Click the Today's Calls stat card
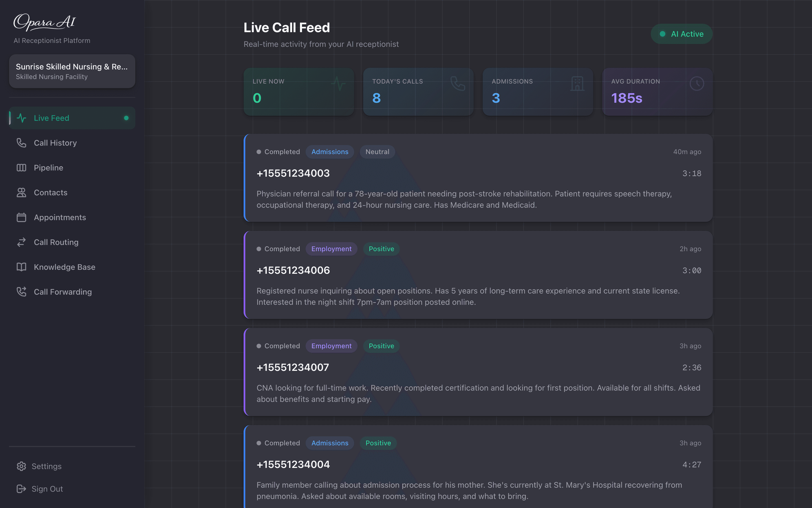The image size is (812, 508). tap(418, 92)
